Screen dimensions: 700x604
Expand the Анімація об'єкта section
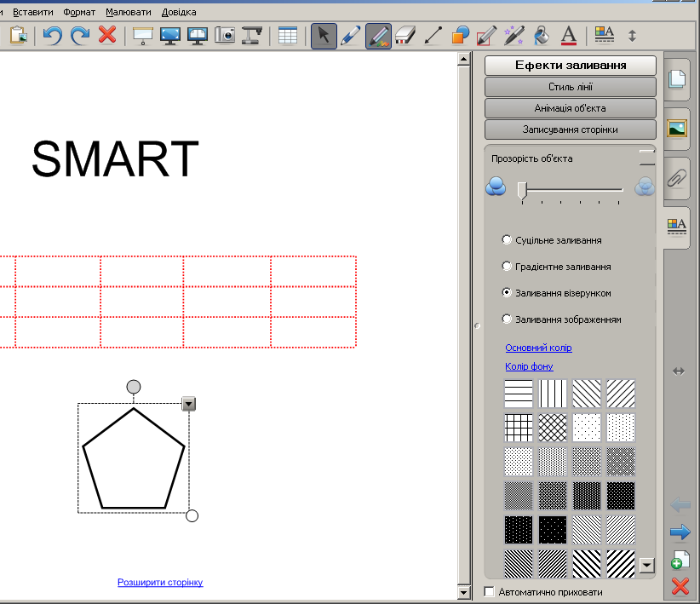point(571,108)
